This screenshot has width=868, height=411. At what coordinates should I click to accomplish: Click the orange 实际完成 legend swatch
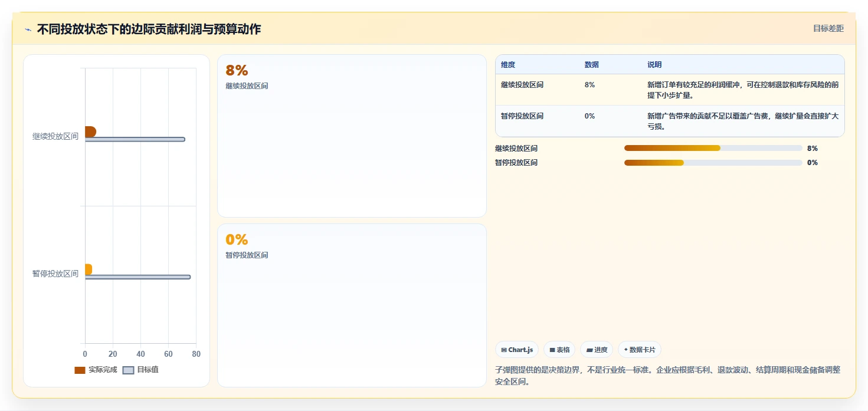pos(80,370)
